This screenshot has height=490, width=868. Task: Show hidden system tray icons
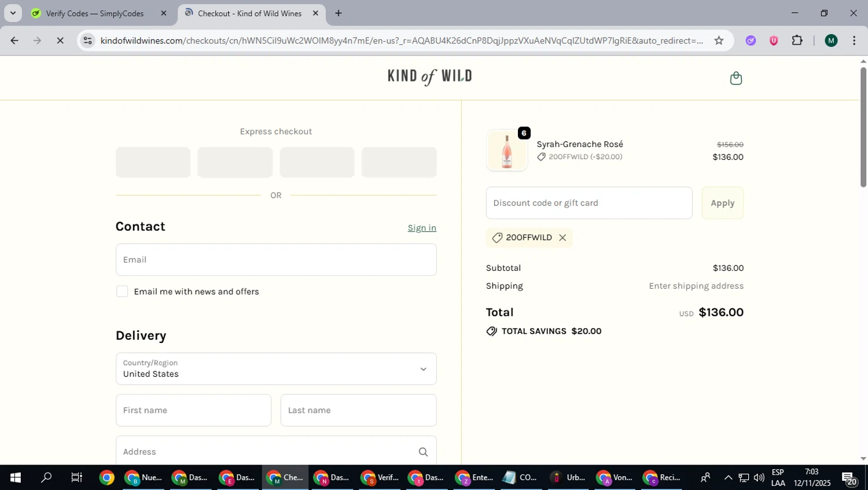point(728,477)
